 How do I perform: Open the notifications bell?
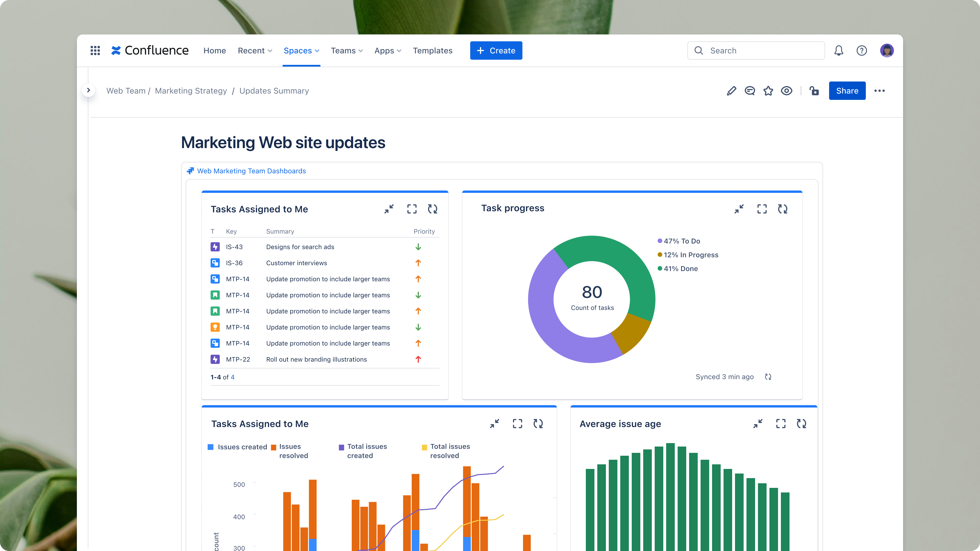[839, 50]
